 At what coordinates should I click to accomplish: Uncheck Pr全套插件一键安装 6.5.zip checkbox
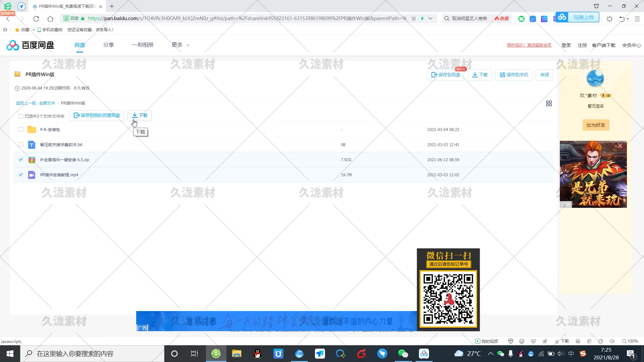(x=21, y=160)
